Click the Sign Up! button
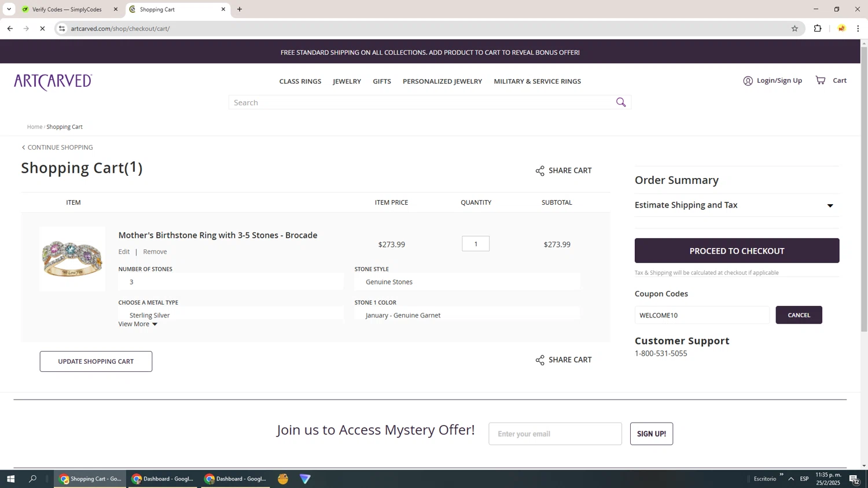The height and width of the screenshot is (488, 868). point(651,434)
